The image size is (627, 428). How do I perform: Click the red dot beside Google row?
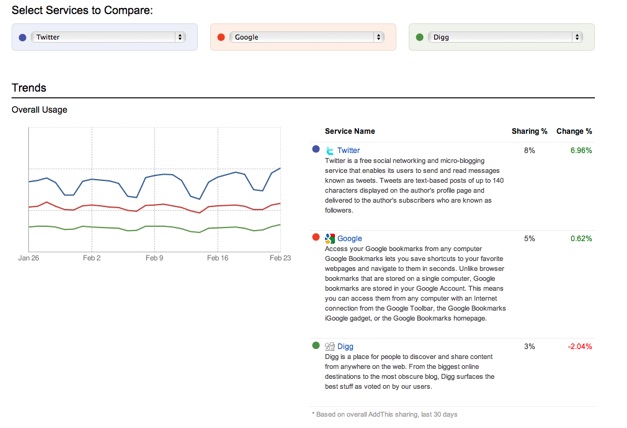pyautogui.click(x=316, y=237)
